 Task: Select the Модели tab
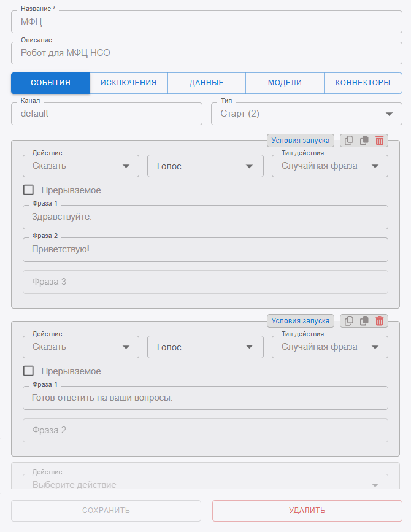285,83
